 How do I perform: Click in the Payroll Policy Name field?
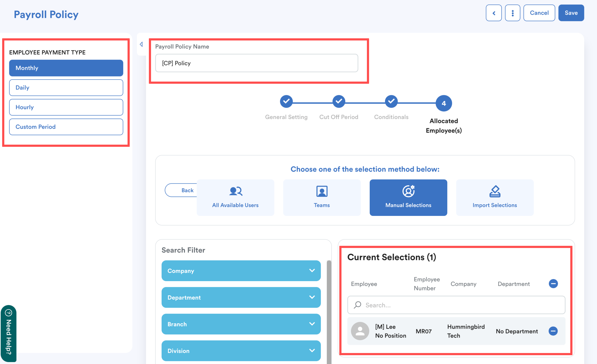point(256,63)
